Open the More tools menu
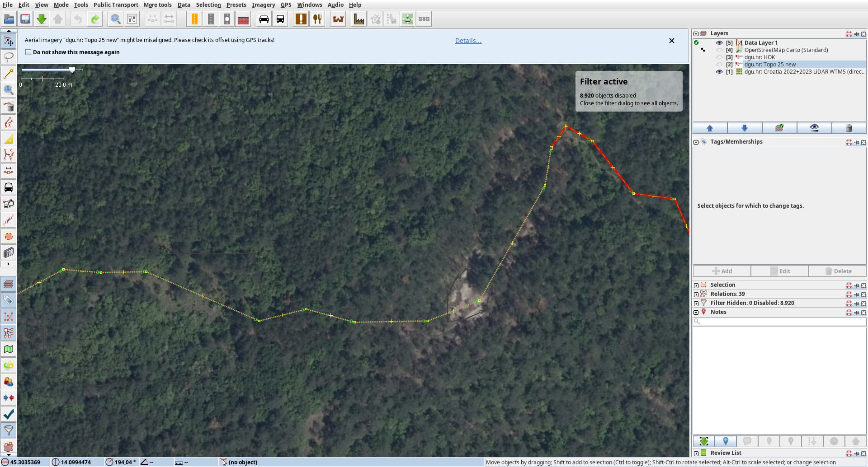 point(158,5)
